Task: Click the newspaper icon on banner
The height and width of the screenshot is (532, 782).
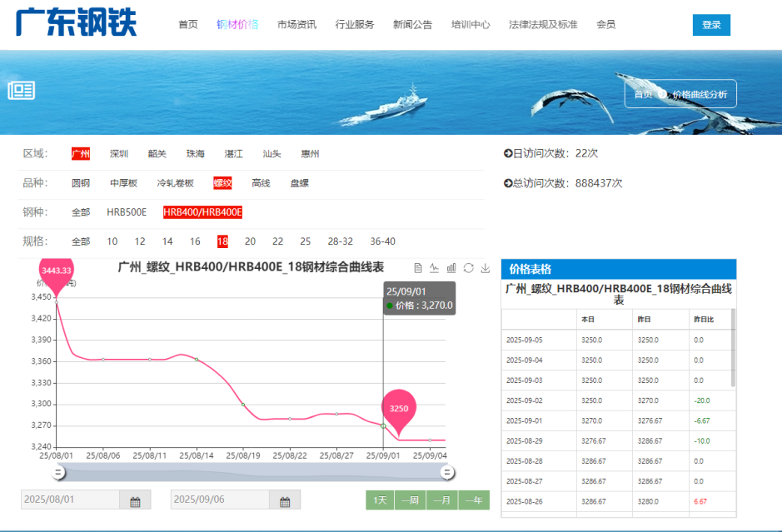Action: (22, 91)
